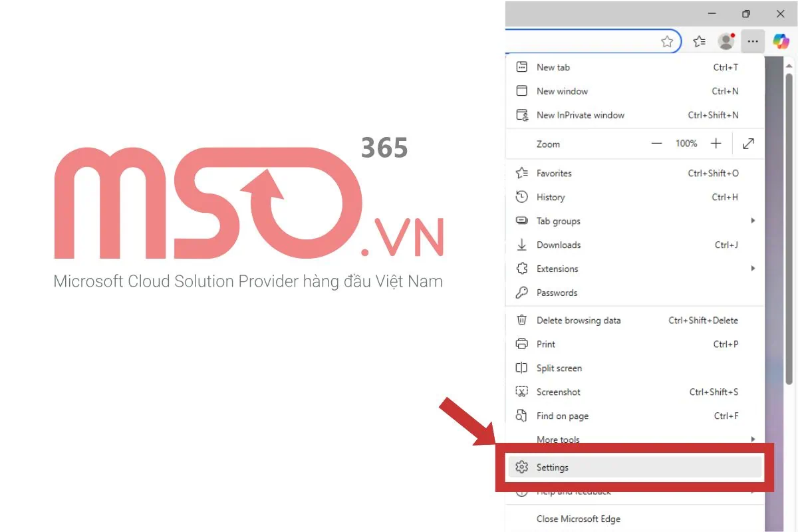Open the Settings and more ellipsis button

752,41
